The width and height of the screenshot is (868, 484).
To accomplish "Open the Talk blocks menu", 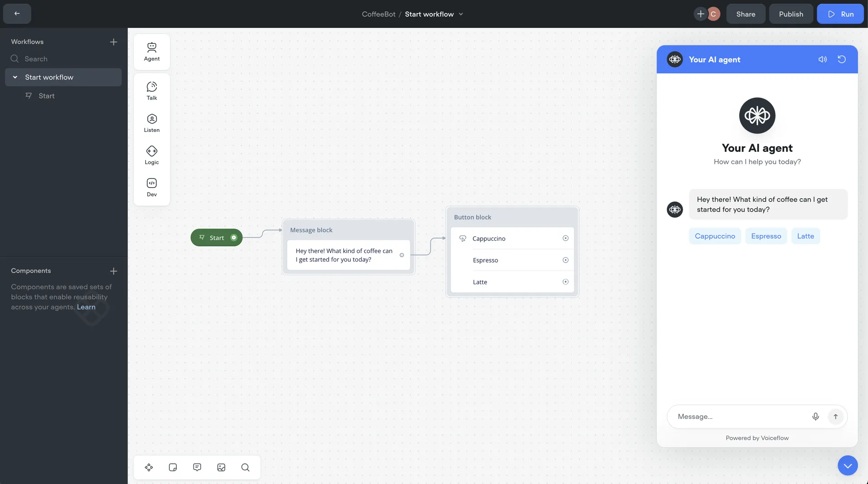I will (x=152, y=91).
